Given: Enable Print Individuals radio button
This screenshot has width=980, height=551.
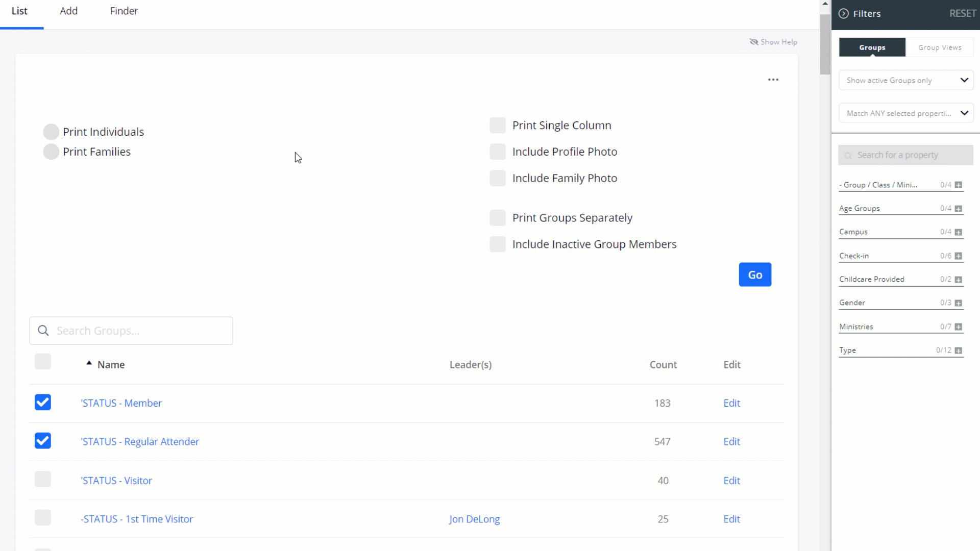Looking at the screenshot, I should point(51,132).
